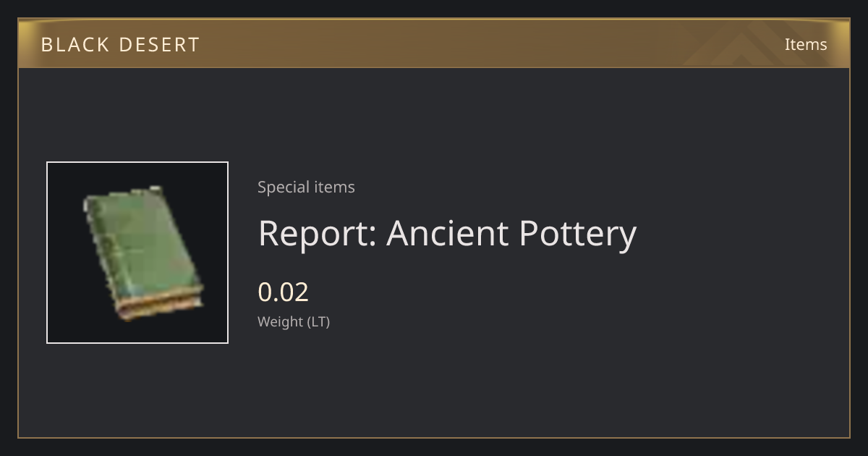Click the word Report in the title
Screen dimensions: 868x456
[x=314, y=233]
